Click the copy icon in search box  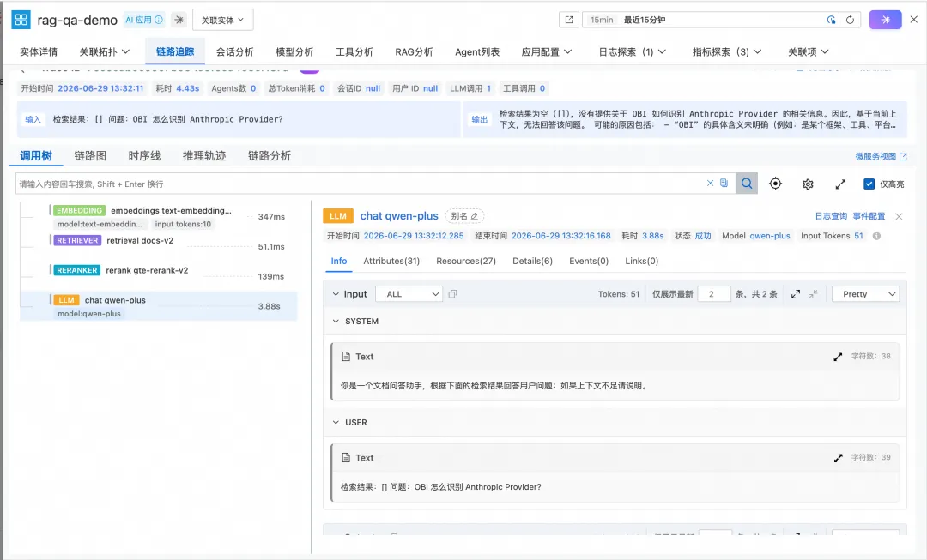(x=724, y=184)
